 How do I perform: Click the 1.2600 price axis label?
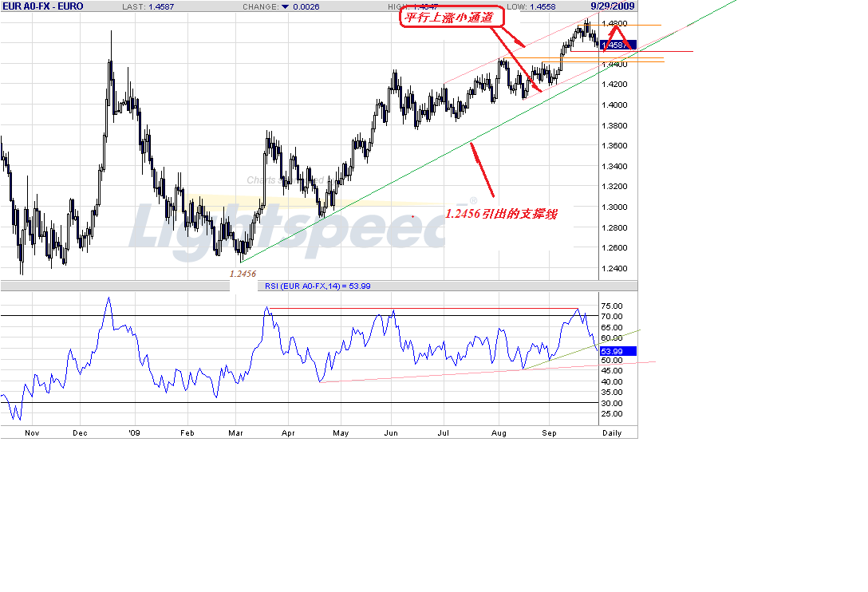point(614,247)
